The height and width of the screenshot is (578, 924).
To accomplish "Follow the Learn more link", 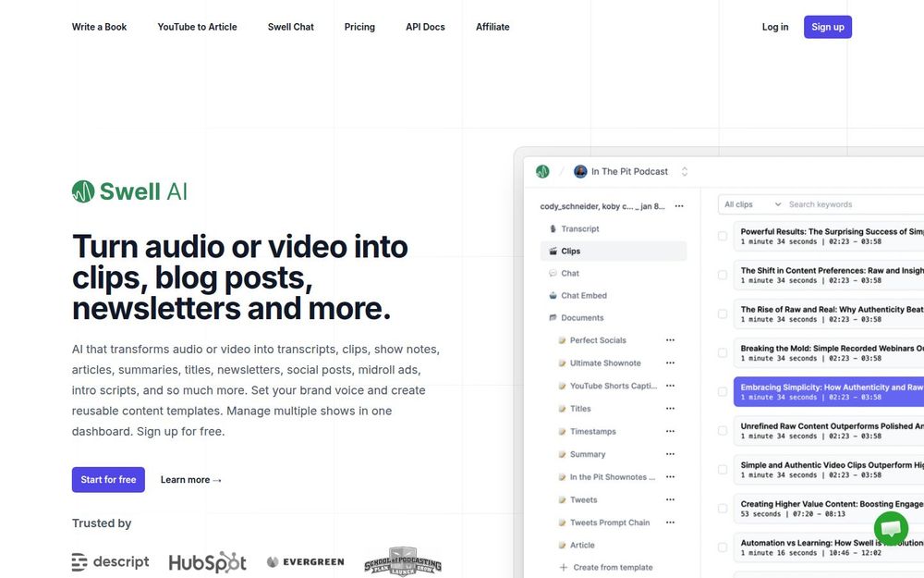I will (x=191, y=480).
